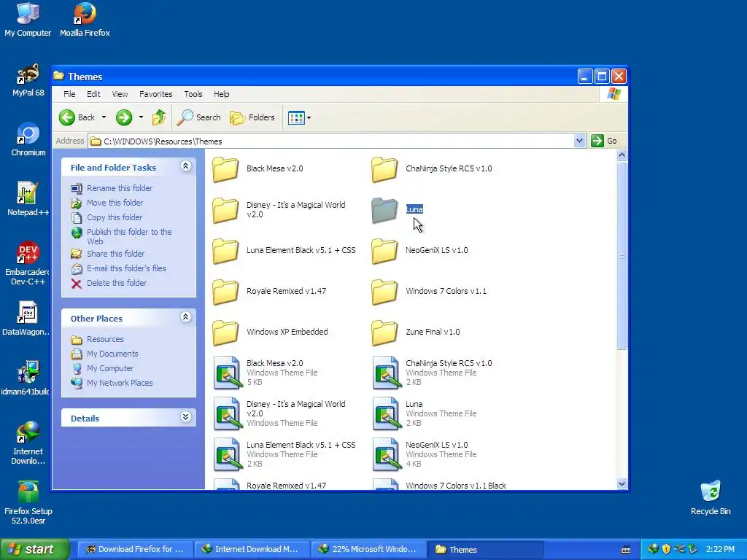Select the Disney Magical World folder icon
The height and width of the screenshot is (560, 747).
point(225,210)
